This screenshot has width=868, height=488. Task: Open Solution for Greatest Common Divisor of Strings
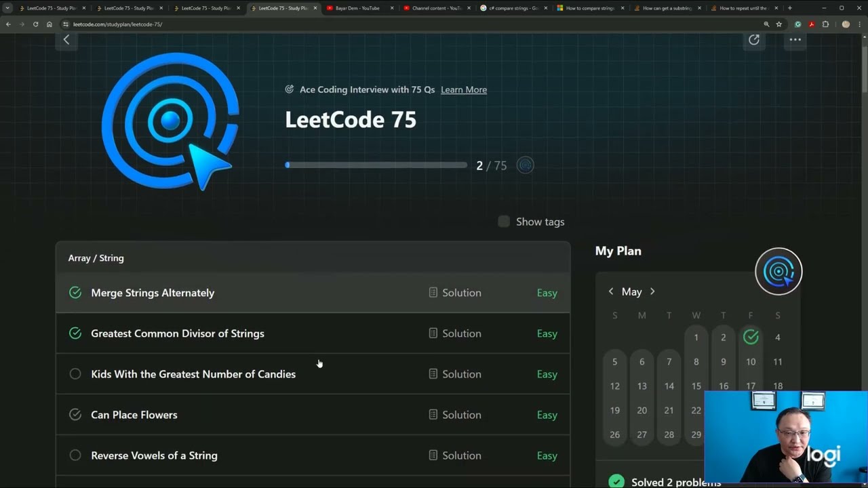[455, 333]
